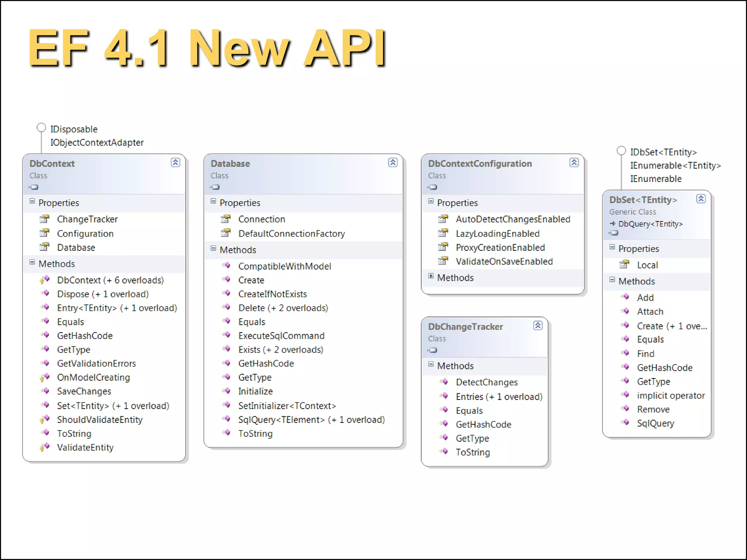
Task: Click the Configuration property icon in DbContext
Action: [x=44, y=233]
